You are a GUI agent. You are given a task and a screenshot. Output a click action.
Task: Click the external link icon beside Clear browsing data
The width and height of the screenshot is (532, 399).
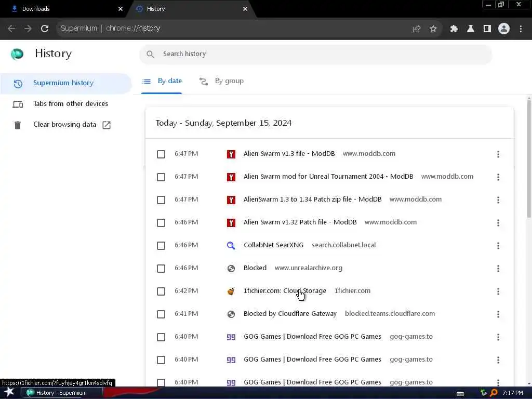click(x=107, y=125)
